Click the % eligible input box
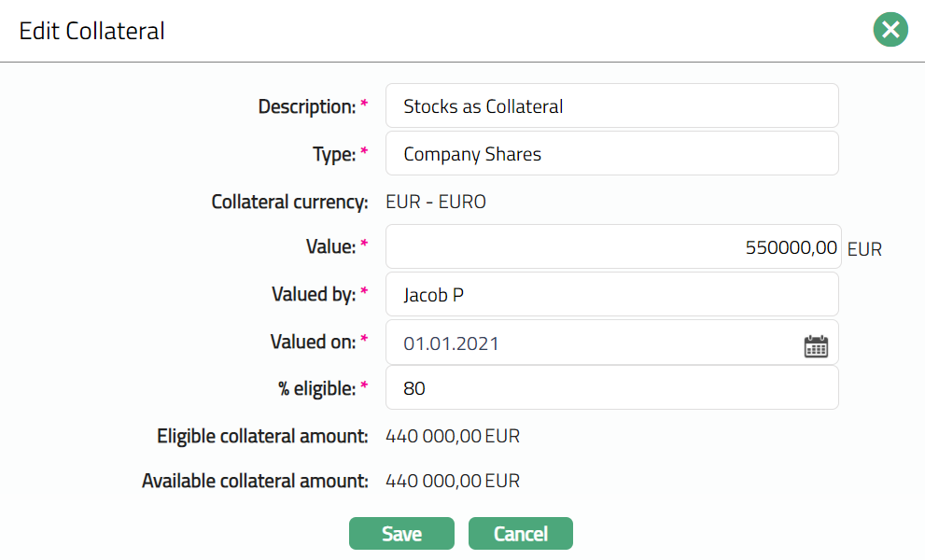This screenshot has width=925, height=560. (x=611, y=388)
